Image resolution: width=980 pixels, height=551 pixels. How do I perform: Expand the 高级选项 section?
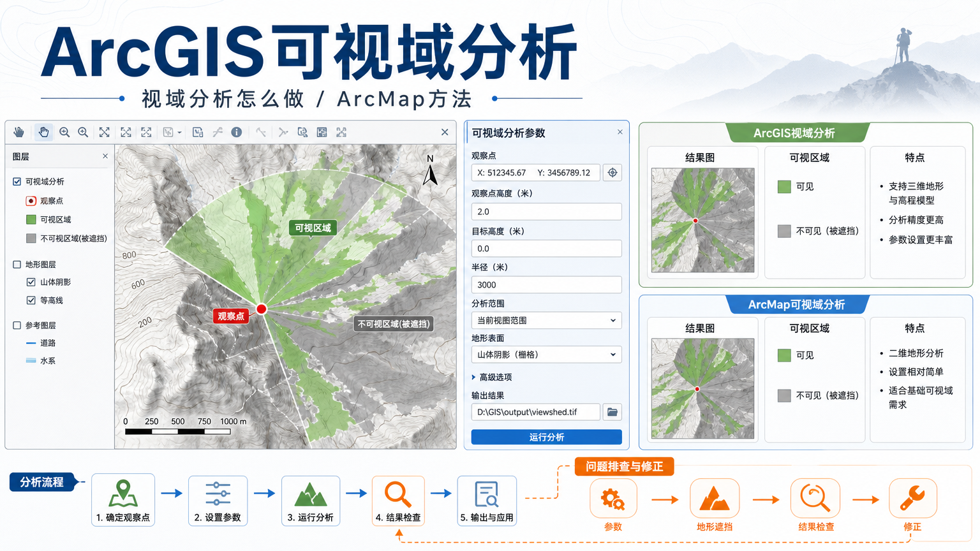491,378
